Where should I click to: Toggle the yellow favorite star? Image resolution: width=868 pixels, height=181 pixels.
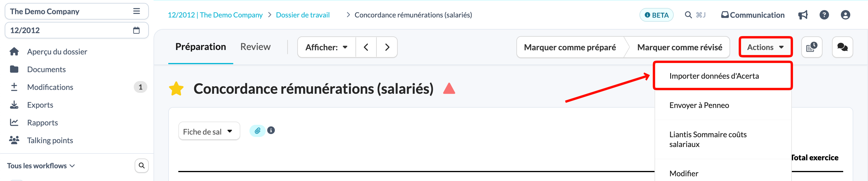176,89
